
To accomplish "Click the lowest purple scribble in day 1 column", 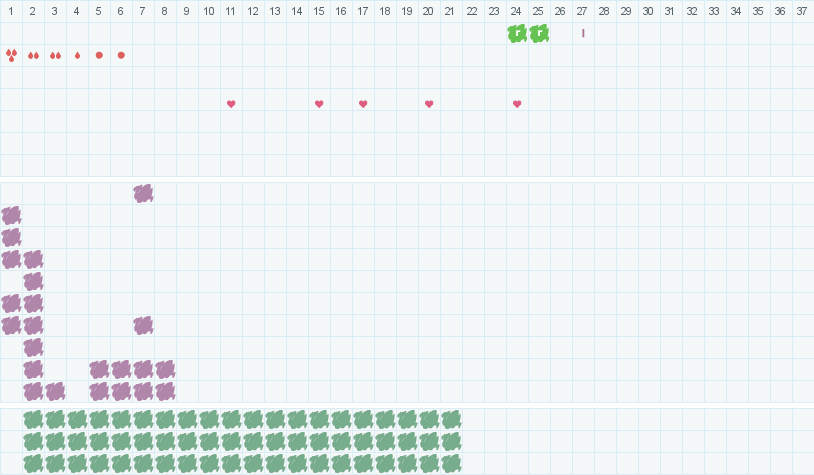I will pyautogui.click(x=11, y=325).
